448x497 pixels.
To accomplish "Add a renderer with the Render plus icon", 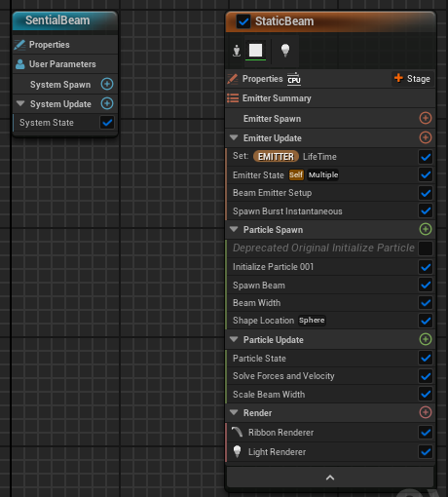I will coord(426,412).
